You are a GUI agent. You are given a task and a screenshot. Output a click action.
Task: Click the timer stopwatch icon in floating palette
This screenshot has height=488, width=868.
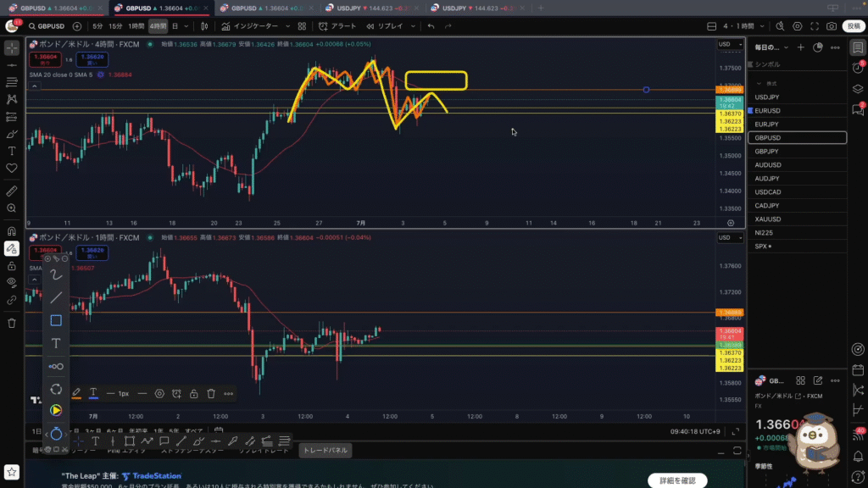click(x=56, y=434)
